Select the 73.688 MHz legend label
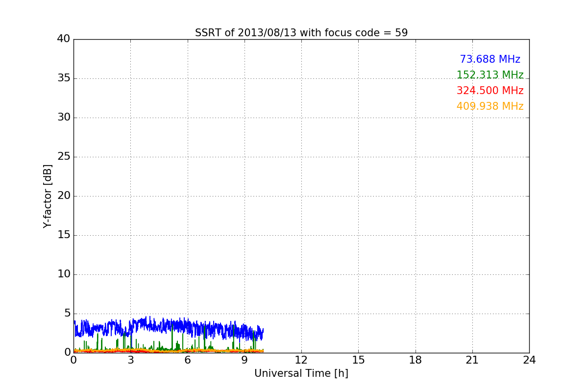The width and height of the screenshot is (588, 392). (490, 59)
